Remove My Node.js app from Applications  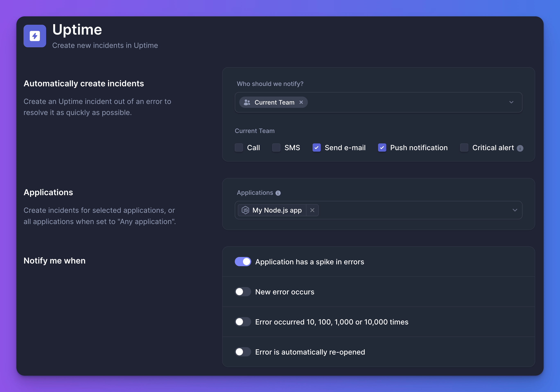(312, 210)
